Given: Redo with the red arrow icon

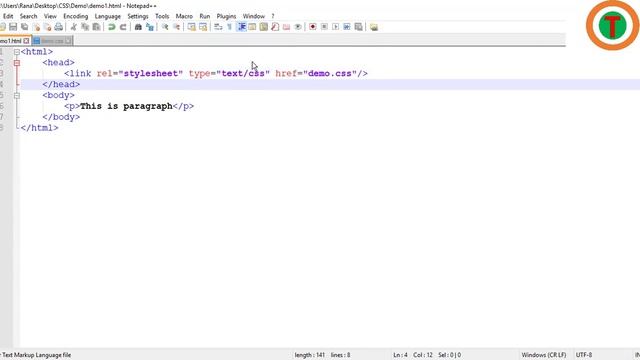Looking at the screenshot, I should (x=123, y=27).
